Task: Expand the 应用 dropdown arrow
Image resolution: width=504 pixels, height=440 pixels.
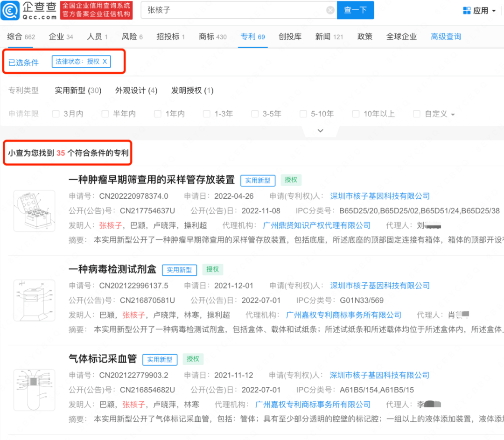Action: (x=494, y=11)
